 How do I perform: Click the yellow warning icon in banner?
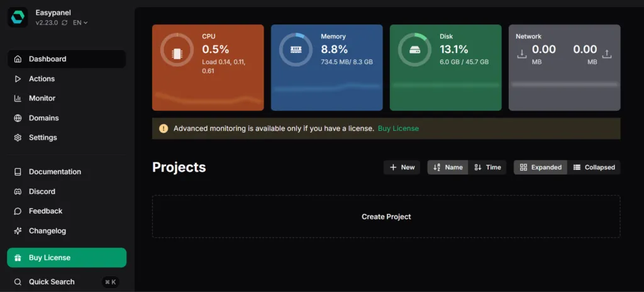(x=164, y=128)
